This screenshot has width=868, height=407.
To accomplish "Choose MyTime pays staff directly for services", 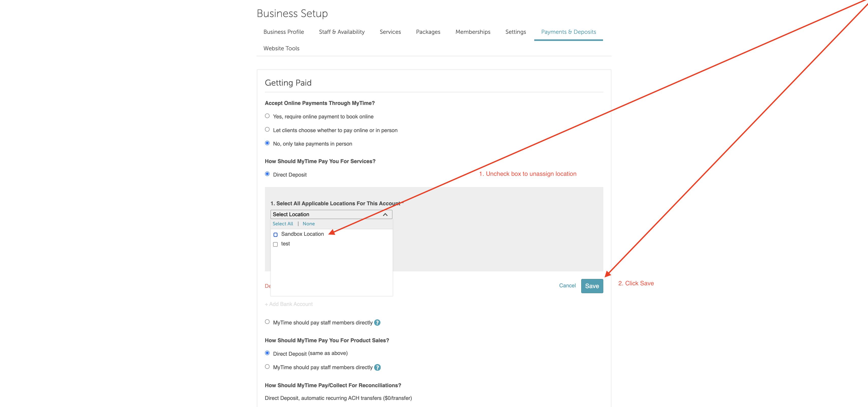I will [267, 322].
